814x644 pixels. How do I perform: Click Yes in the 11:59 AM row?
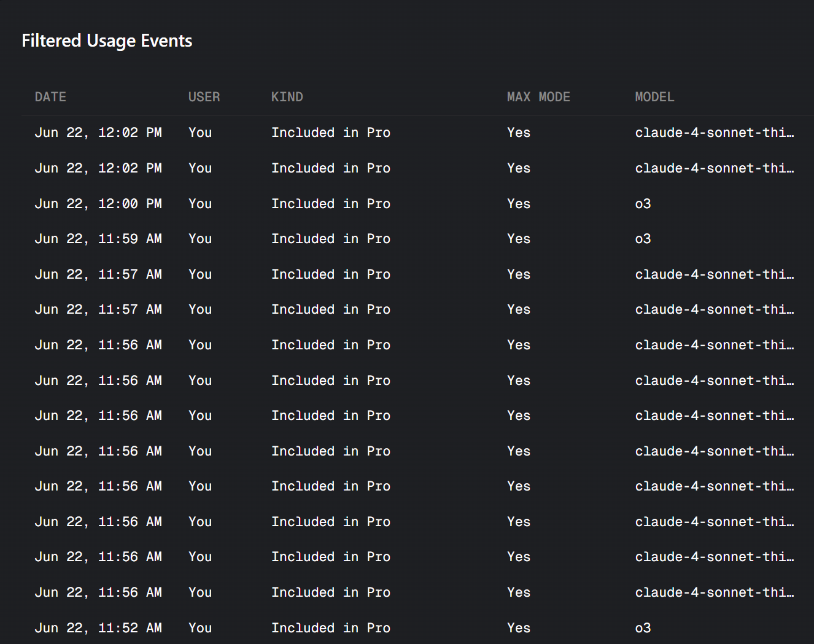[519, 239]
